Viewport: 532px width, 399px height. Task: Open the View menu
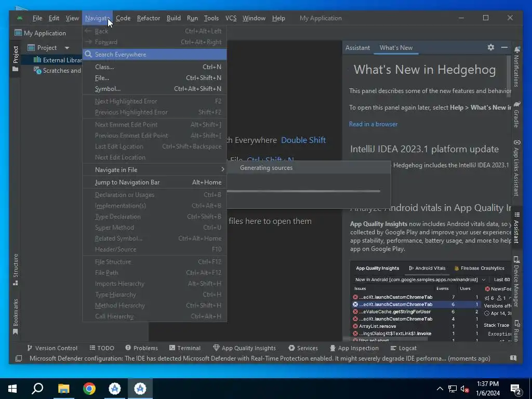(72, 18)
